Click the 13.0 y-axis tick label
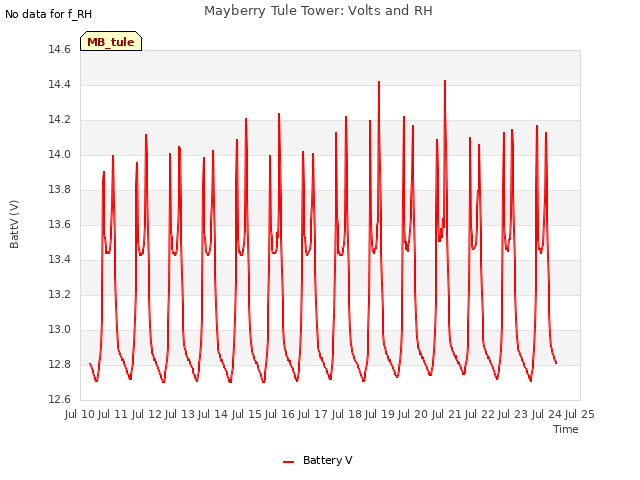640x480 pixels. click(x=60, y=330)
